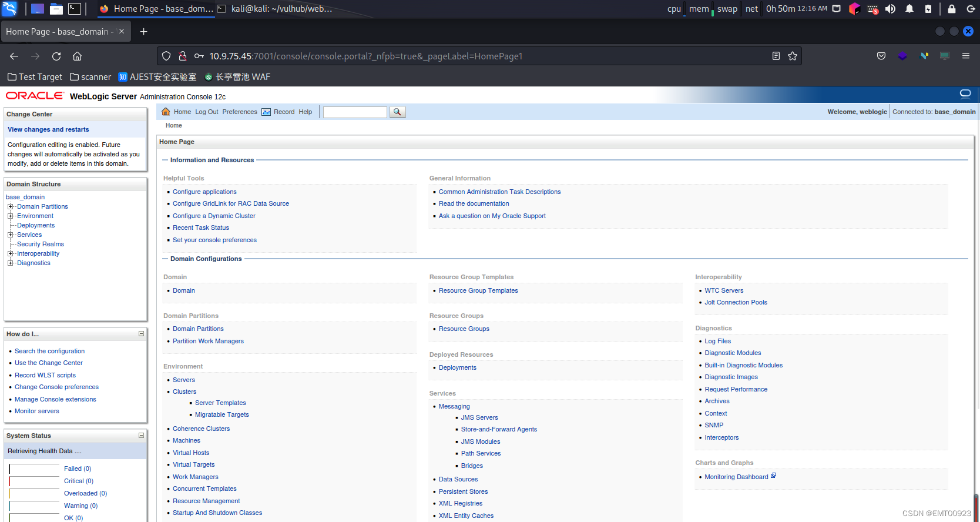This screenshot has width=980, height=522.
Task: Open WTC Servers link
Action: tap(724, 290)
